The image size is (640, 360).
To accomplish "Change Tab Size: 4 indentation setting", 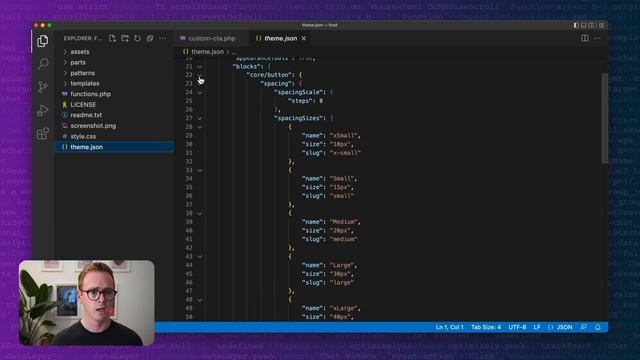I will [486, 327].
